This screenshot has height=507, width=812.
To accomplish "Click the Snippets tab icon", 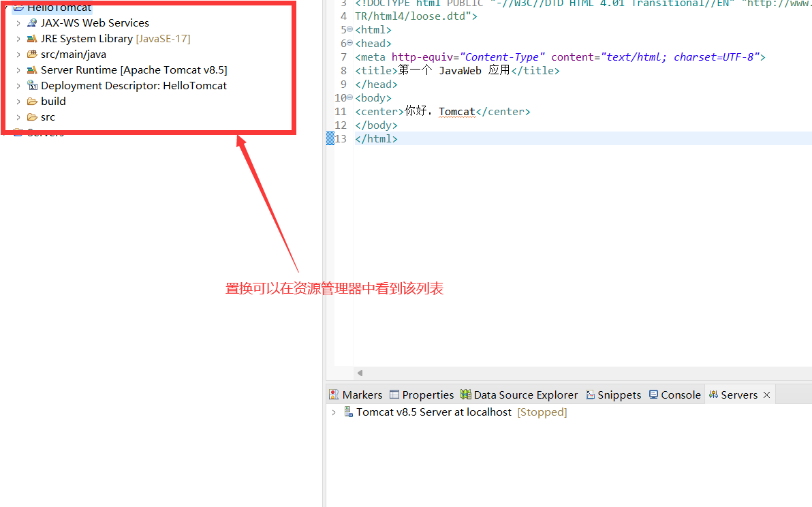I will 590,395.
